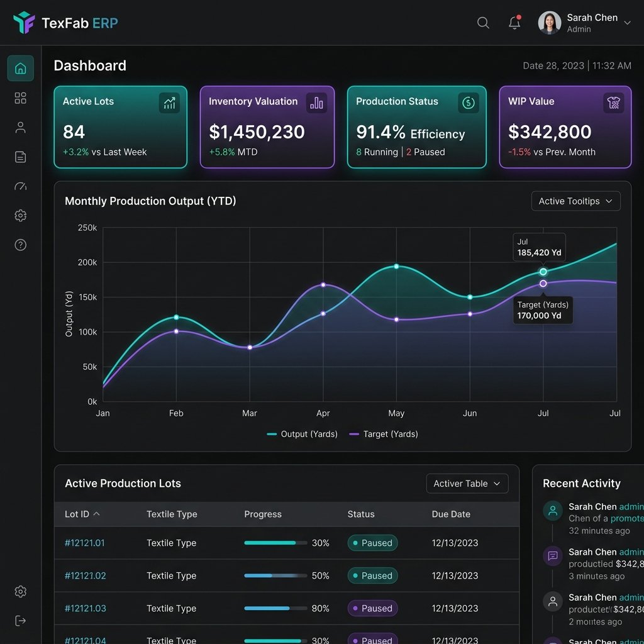The image size is (644, 644).
Task: Open the Inventory Valuation card
Action: (x=267, y=127)
